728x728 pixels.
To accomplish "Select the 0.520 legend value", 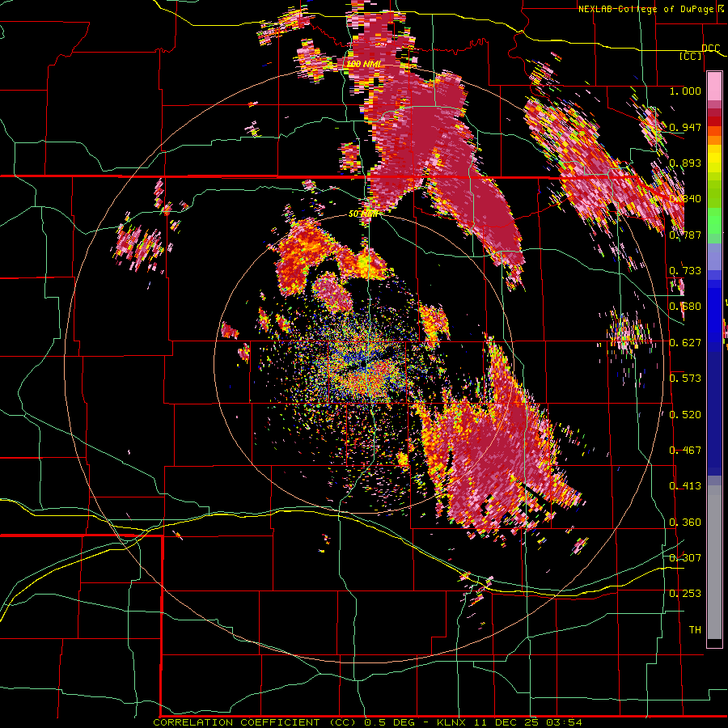I will click(x=685, y=415).
